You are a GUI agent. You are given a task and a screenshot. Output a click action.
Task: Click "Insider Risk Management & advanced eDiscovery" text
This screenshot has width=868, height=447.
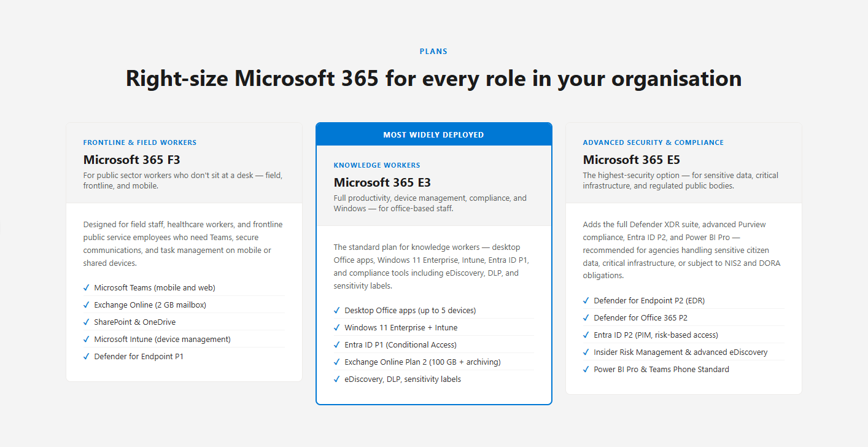[681, 352]
